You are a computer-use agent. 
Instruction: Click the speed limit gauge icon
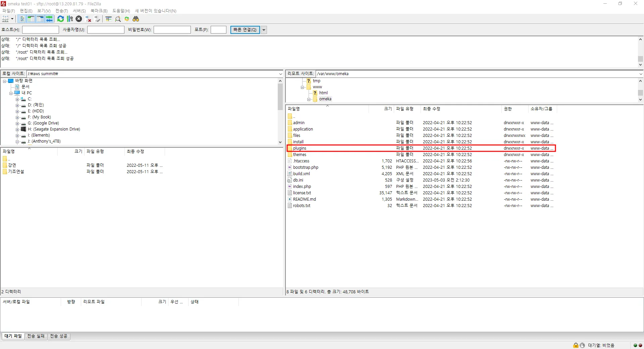[582, 345]
